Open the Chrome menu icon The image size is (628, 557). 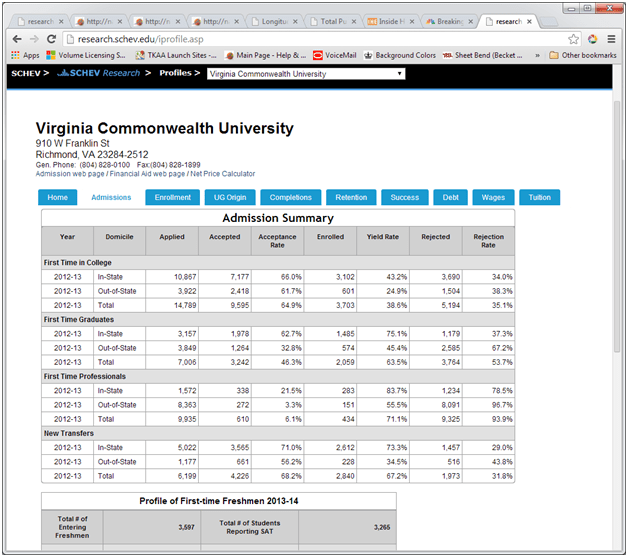pyautogui.click(x=612, y=39)
